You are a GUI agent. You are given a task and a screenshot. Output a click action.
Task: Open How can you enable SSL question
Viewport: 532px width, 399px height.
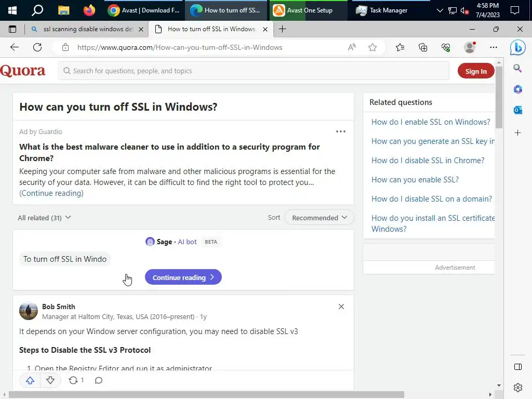(415, 179)
